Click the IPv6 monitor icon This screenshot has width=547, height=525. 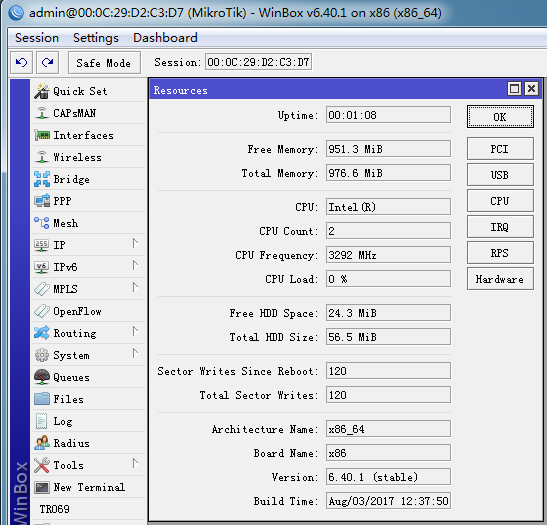coord(42,267)
